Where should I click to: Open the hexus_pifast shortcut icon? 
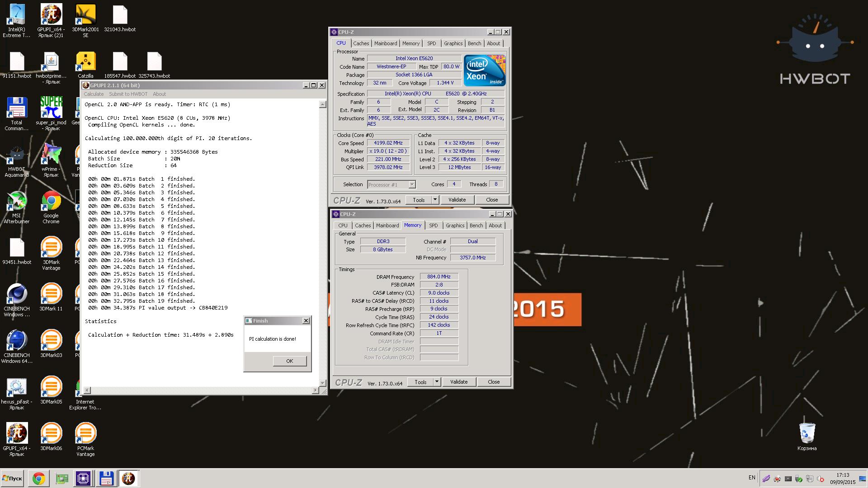click(17, 394)
